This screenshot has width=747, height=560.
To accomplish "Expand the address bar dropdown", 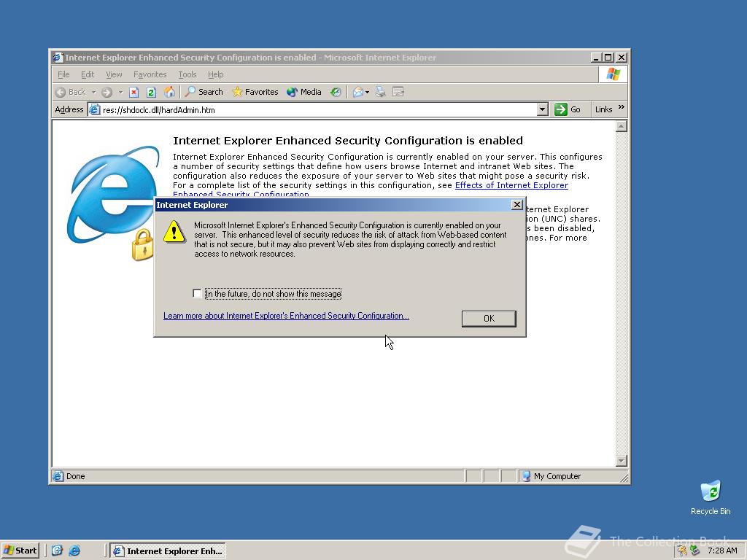I will [542, 110].
